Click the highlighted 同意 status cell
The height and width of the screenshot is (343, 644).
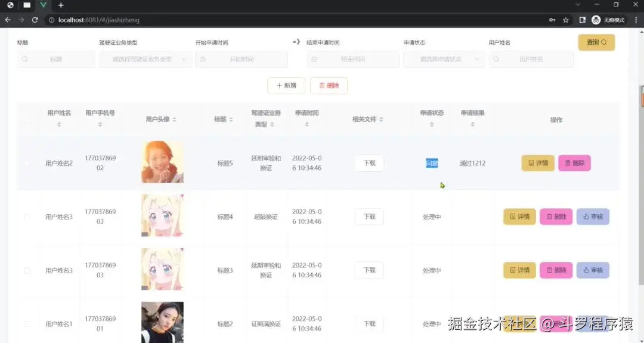pyautogui.click(x=432, y=163)
